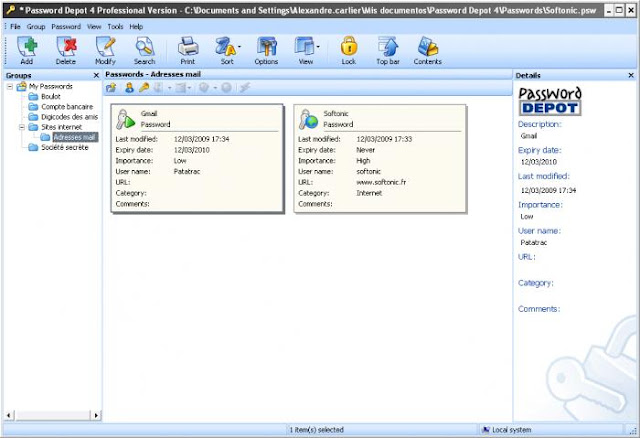
Task: Click the key icon in title bar
Action: pyautogui.click(x=10, y=10)
